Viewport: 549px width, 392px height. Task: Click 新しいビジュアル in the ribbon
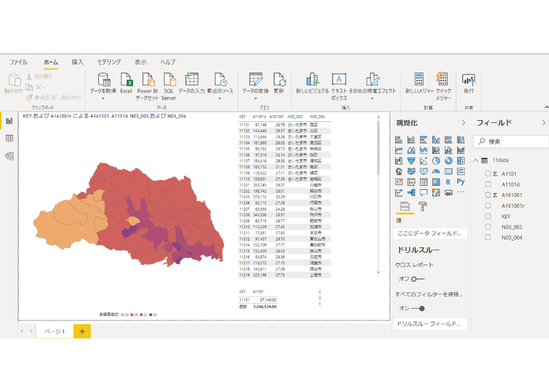pos(313,83)
